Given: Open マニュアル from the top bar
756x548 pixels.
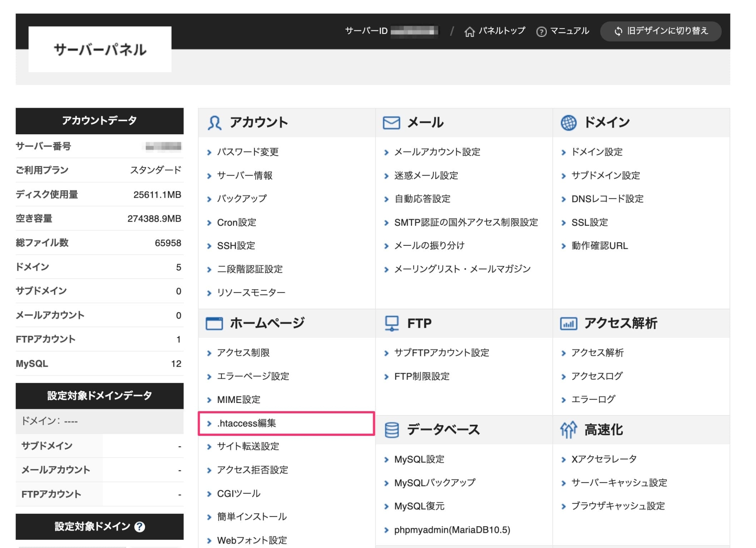Looking at the screenshot, I should 569,31.
